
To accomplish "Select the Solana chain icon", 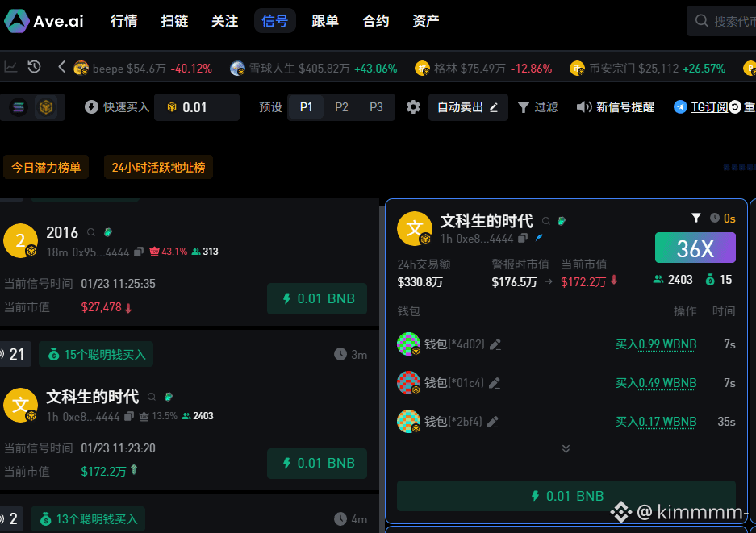I will point(19,107).
